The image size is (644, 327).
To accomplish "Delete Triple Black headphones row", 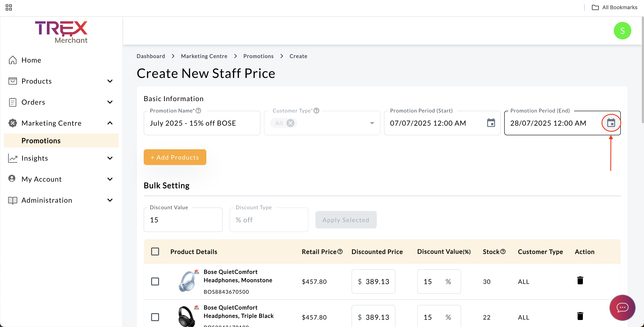I will point(580,316).
